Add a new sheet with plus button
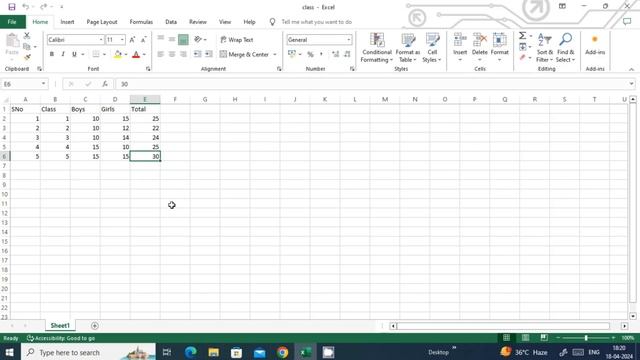 (95, 326)
